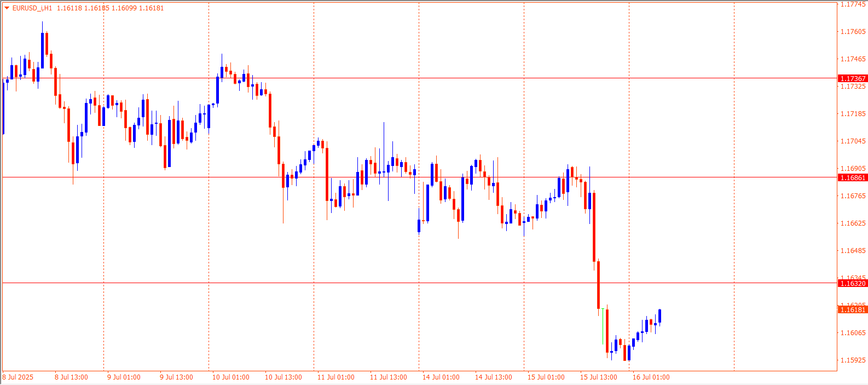
Task: Click the 14 Jul 13:00 time label
Action: tap(494, 377)
